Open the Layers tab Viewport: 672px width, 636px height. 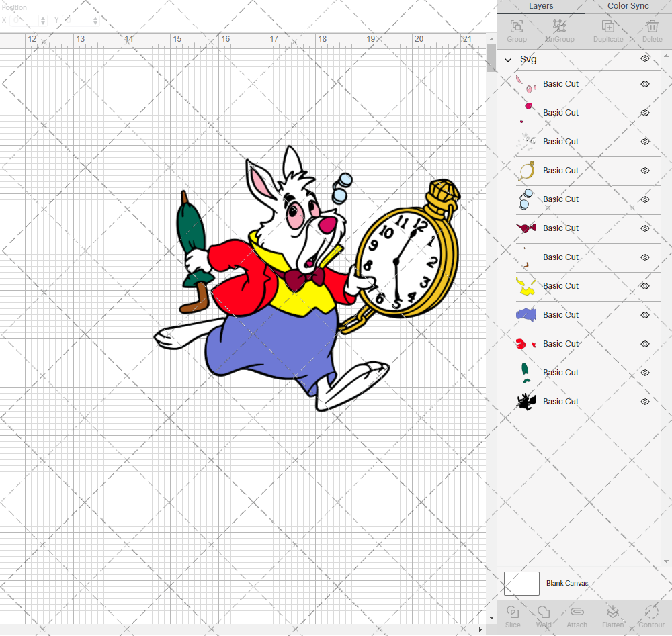pos(541,6)
